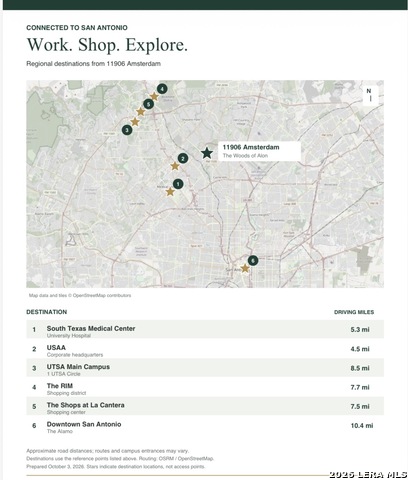Click the 'Work. Shop. Explore.' heading
Viewport: 408px width, 480px height.
coord(107,45)
